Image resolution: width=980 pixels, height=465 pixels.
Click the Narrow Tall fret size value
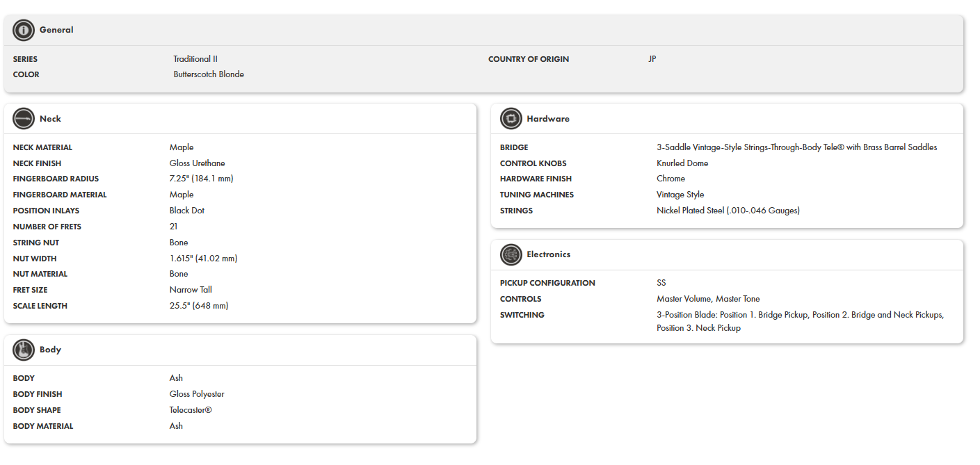click(x=191, y=290)
